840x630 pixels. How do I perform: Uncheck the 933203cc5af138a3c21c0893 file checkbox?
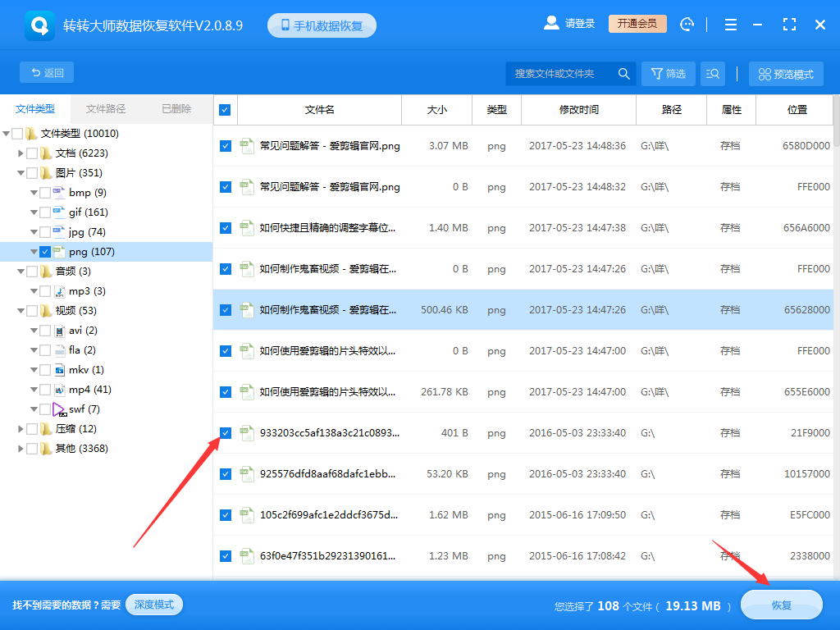tap(226, 433)
